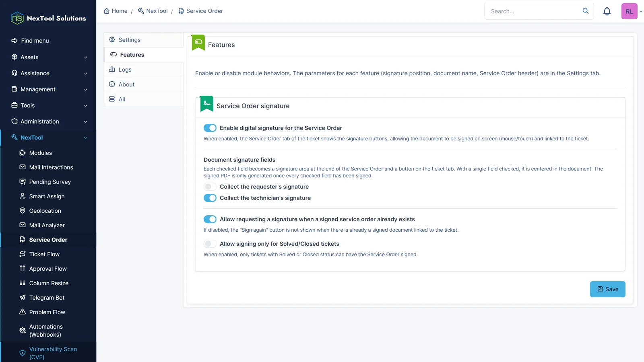
Task: Open the About tab
Action: click(143, 84)
